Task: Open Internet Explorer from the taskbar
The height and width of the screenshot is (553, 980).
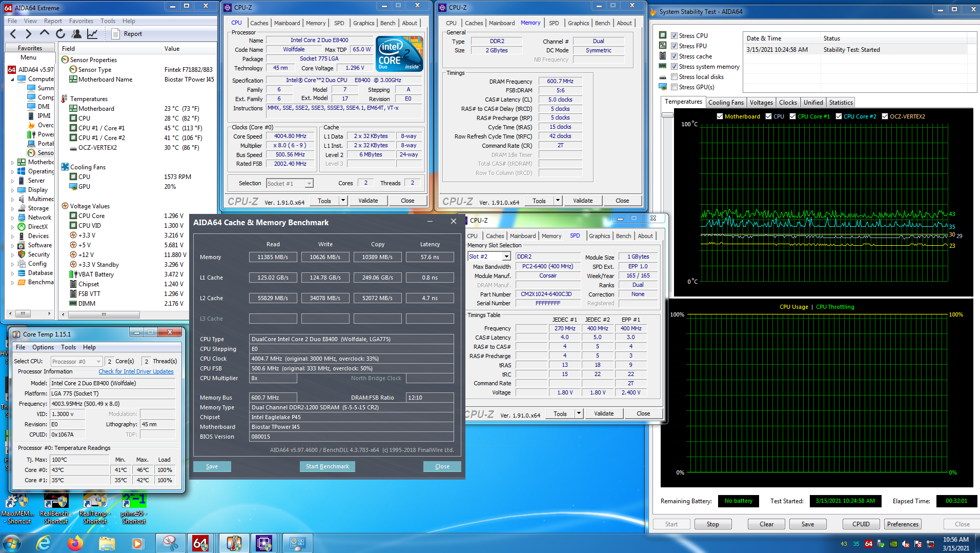Action: [44, 543]
